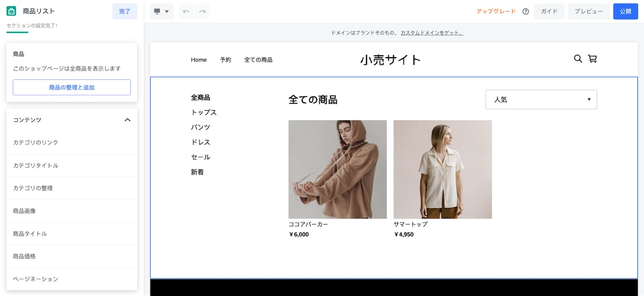The image size is (644, 296).
Task: Open the 予約 navigation item
Action: (x=226, y=60)
